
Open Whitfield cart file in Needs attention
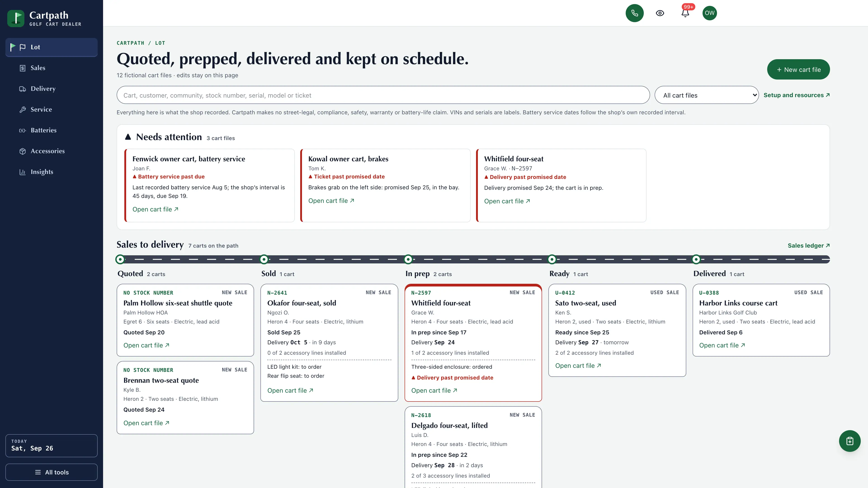click(507, 201)
